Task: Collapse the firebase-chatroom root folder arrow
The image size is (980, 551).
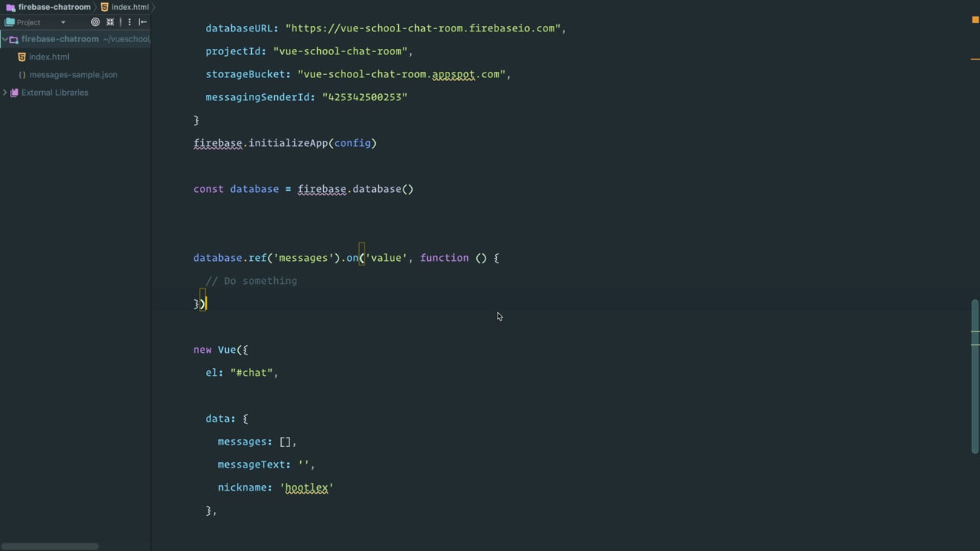Action: (x=5, y=39)
